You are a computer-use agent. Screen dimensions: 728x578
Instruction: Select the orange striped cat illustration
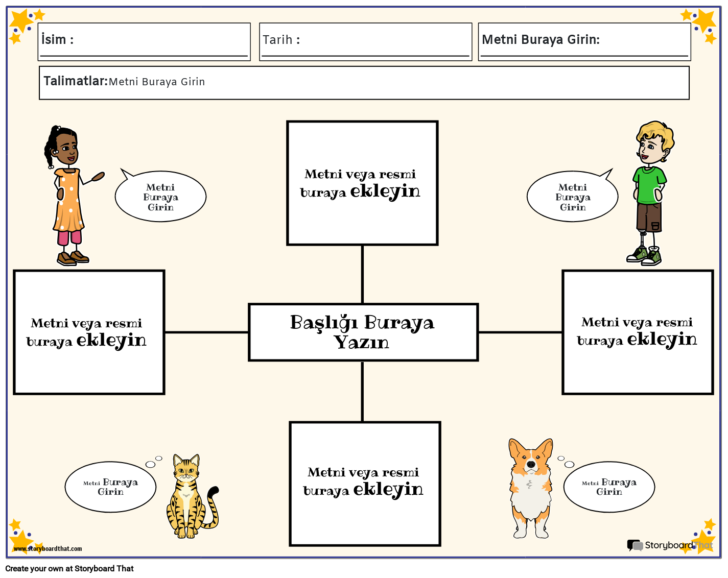(x=188, y=498)
